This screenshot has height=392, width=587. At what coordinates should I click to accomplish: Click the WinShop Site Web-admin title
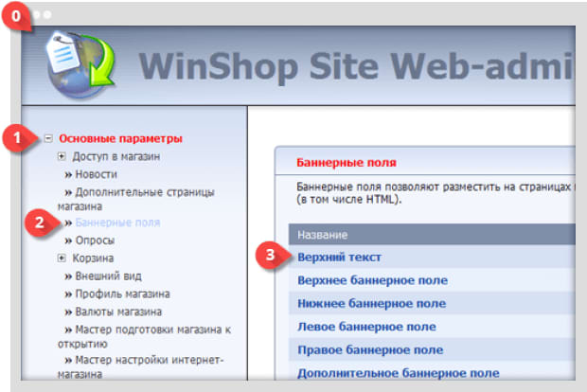tap(356, 66)
